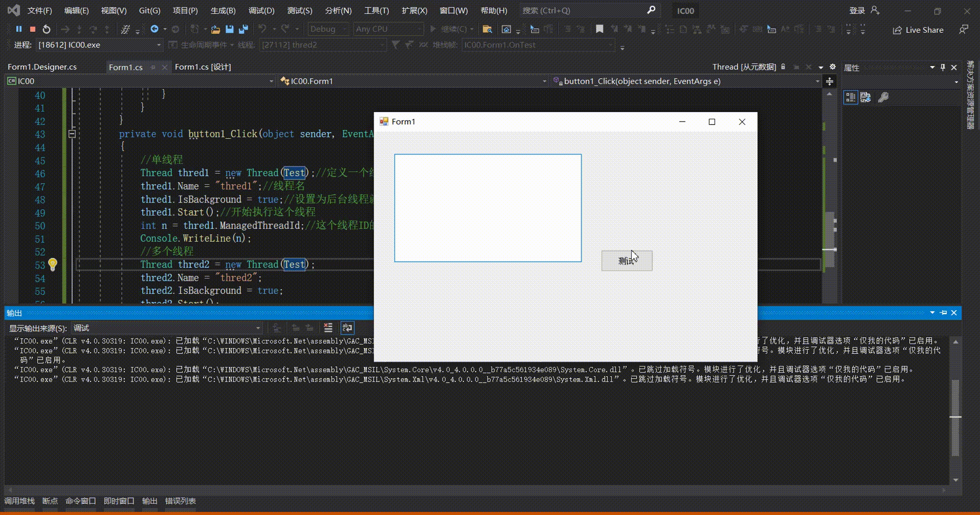980x515 pixels.
Task: Click the Save All icon
Action: [x=244, y=29]
